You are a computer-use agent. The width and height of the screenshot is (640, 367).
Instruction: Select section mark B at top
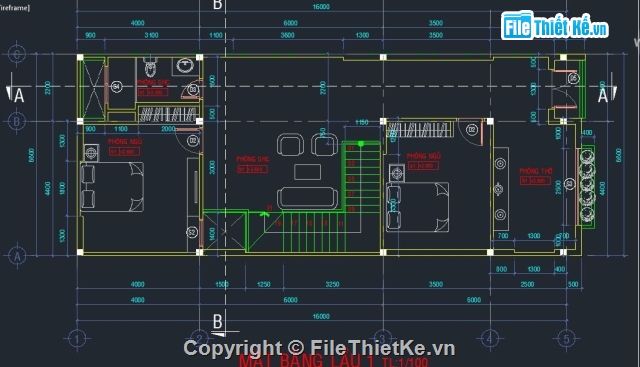218,4
